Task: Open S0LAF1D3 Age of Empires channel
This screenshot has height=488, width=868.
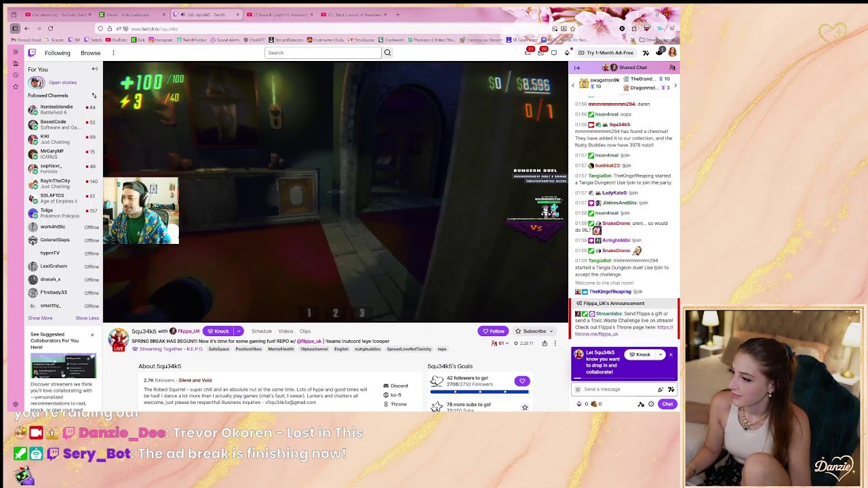Action: (63, 198)
